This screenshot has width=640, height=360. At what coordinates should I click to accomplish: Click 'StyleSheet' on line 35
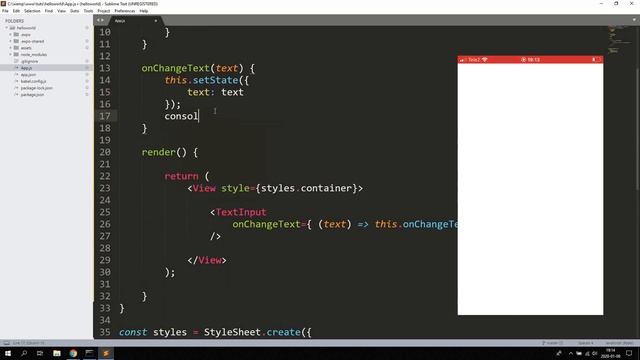pos(232,332)
